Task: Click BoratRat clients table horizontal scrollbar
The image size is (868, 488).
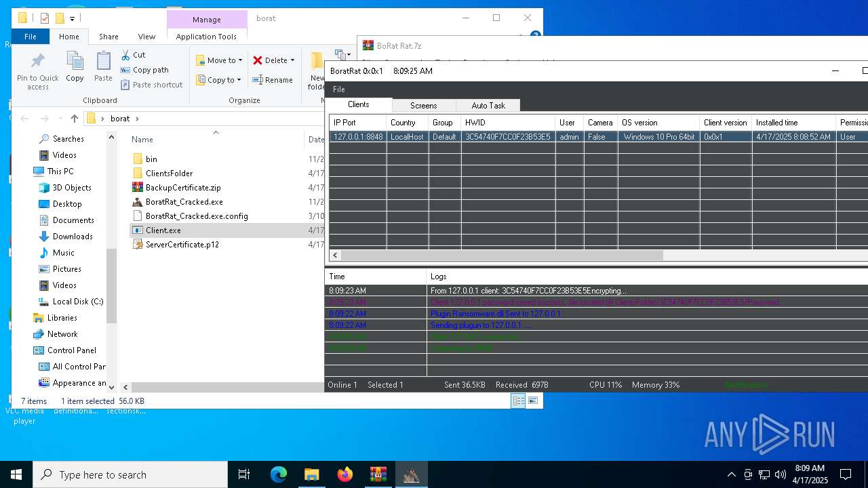Action: point(502,256)
